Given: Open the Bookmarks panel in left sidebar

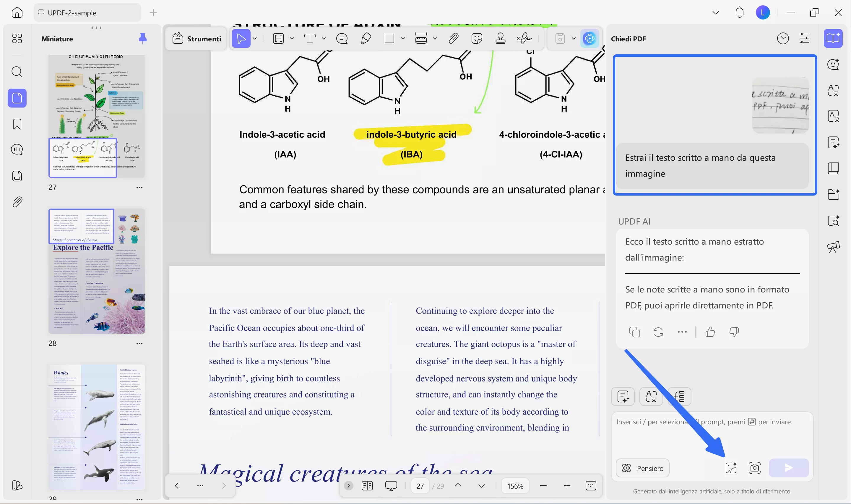Looking at the screenshot, I should [17, 124].
